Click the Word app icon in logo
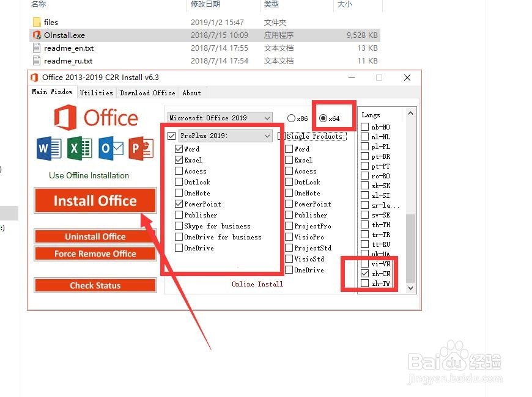Image resolution: width=532 pixels, height=397 pixels. tap(49, 148)
